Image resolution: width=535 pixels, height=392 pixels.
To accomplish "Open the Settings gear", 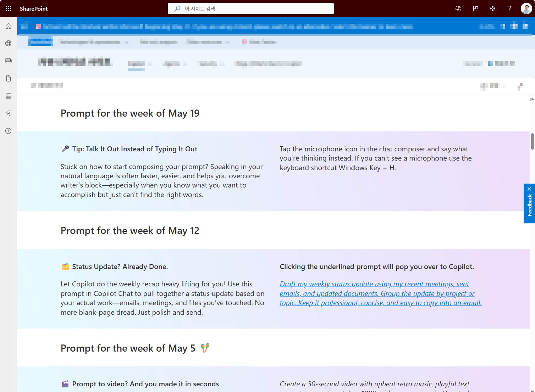I will (x=492, y=9).
